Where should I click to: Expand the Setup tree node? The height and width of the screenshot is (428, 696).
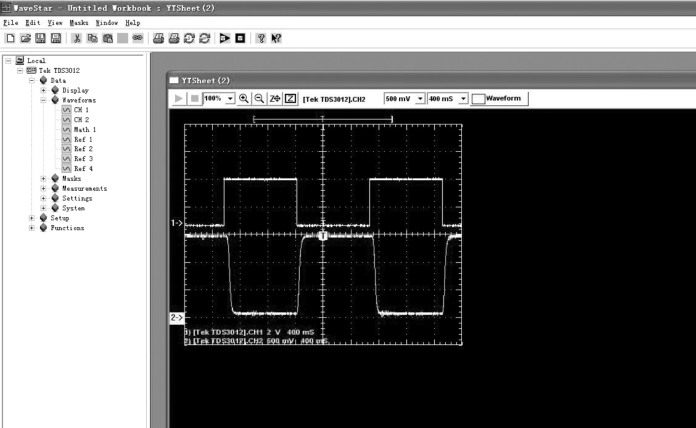[32, 218]
